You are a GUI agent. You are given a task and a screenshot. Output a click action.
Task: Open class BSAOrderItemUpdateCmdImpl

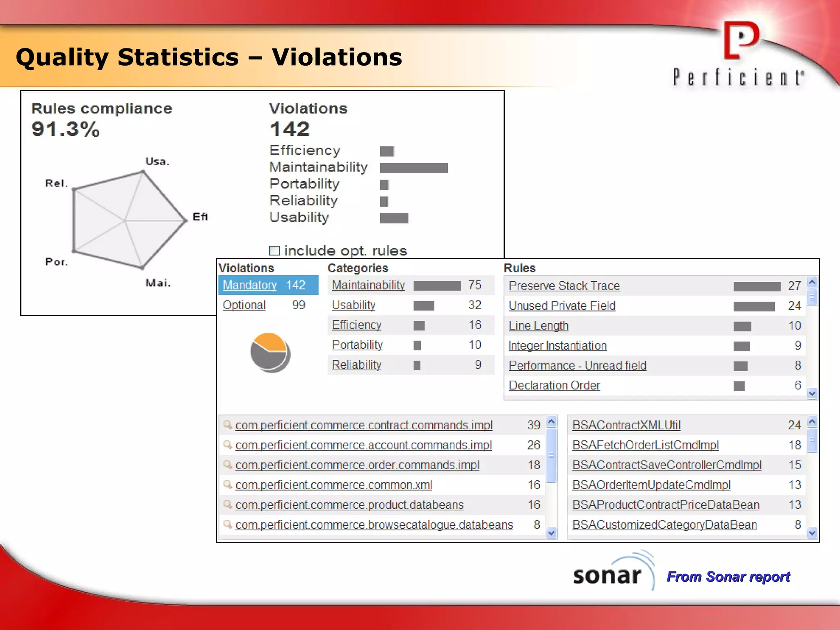tap(651, 485)
